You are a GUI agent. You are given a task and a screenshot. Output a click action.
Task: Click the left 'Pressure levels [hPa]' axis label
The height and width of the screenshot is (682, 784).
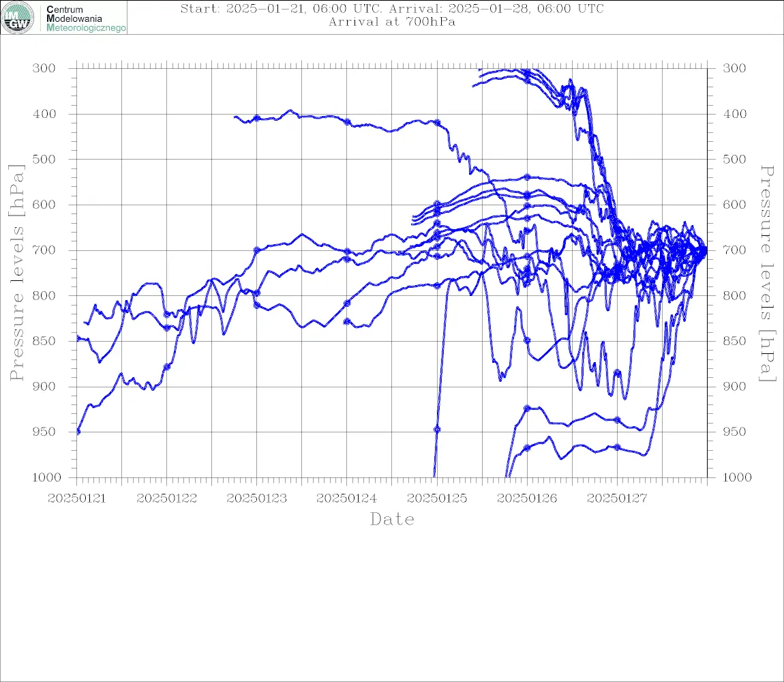[x=16, y=273]
